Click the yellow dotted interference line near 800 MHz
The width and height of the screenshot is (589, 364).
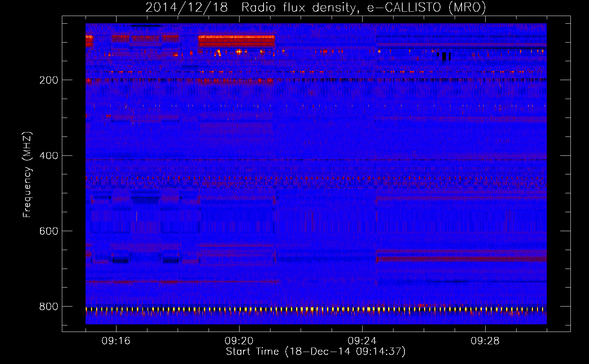[x=316, y=309]
